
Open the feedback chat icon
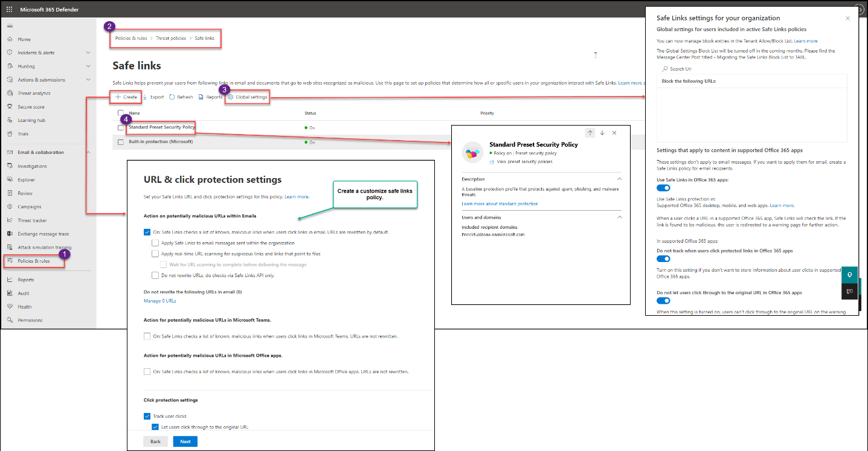[x=849, y=292]
